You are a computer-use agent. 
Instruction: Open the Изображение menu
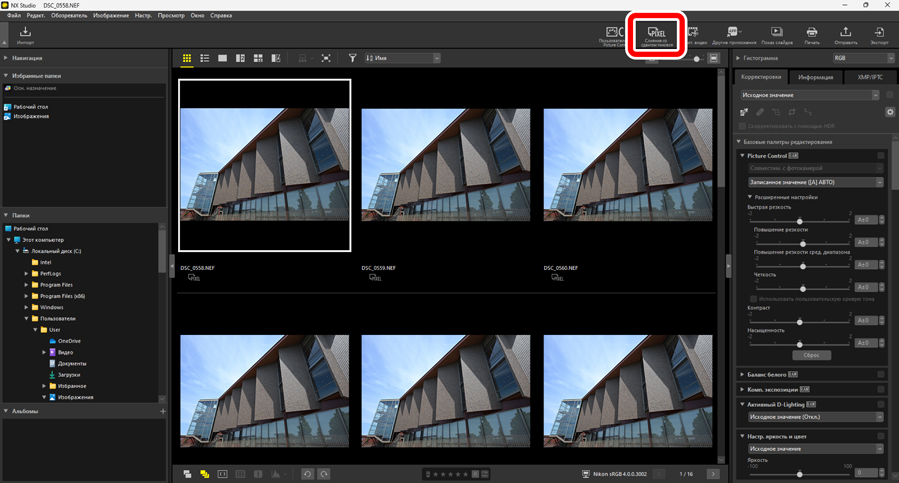click(x=110, y=16)
